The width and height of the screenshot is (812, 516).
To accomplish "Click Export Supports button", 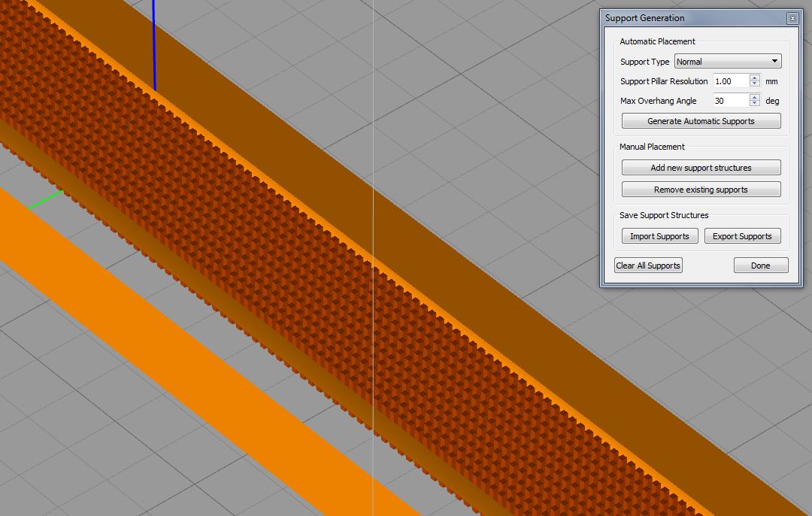I will tap(743, 235).
